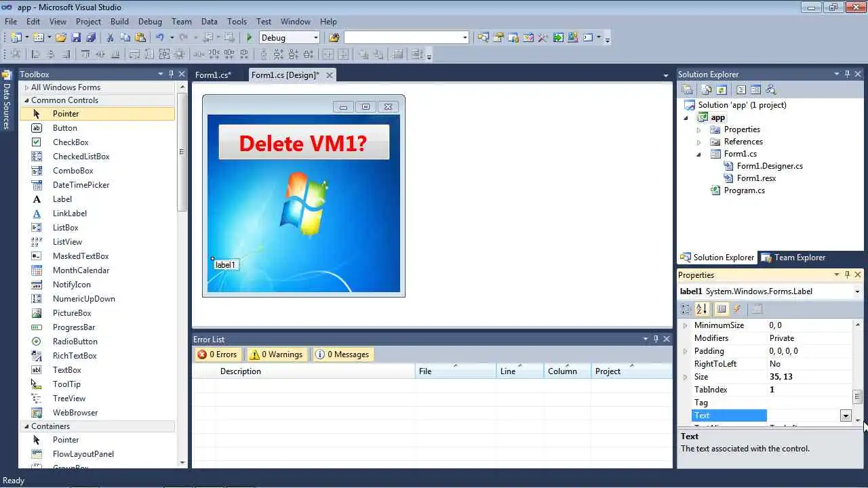Image resolution: width=868 pixels, height=488 pixels.
Task: Expand the References node in Solution Explorer
Action: [698, 142]
